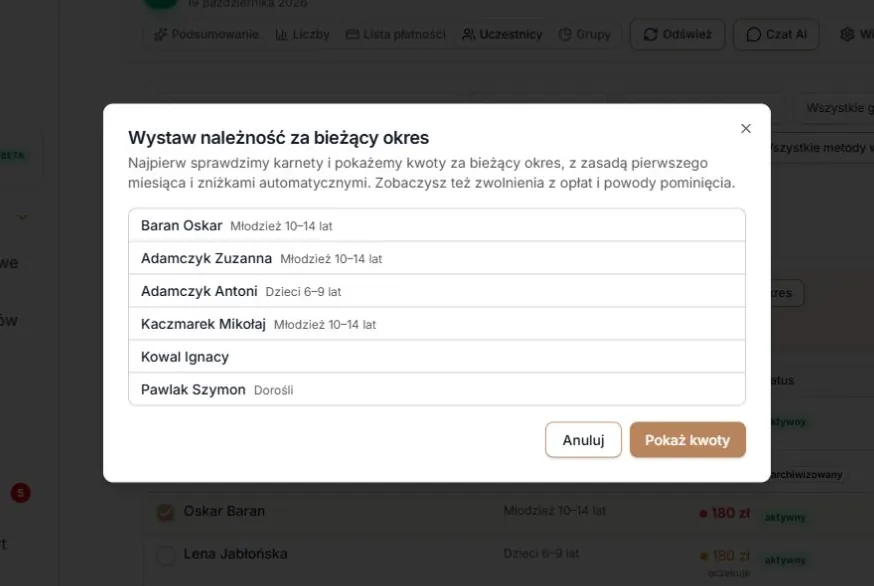Select Adamczyk Antoni row in dialog
The image size is (874, 586).
[436, 291]
